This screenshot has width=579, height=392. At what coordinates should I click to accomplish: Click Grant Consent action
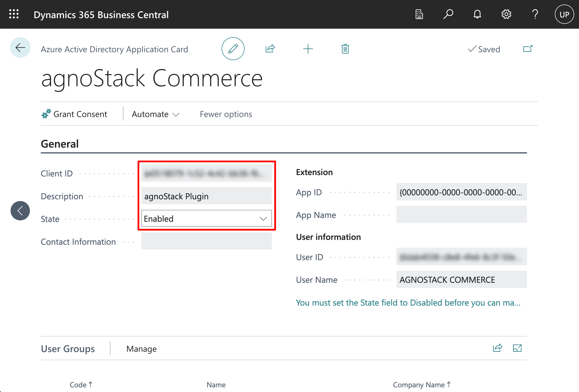[74, 114]
